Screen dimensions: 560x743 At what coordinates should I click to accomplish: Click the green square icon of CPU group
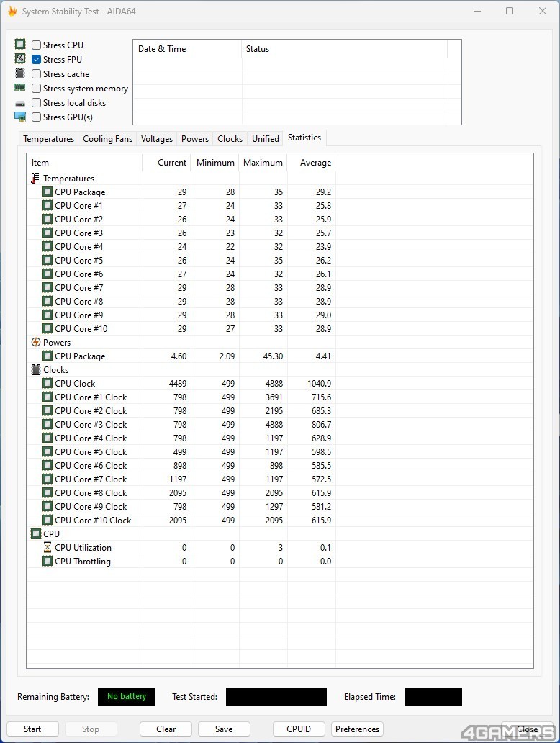point(35,533)
